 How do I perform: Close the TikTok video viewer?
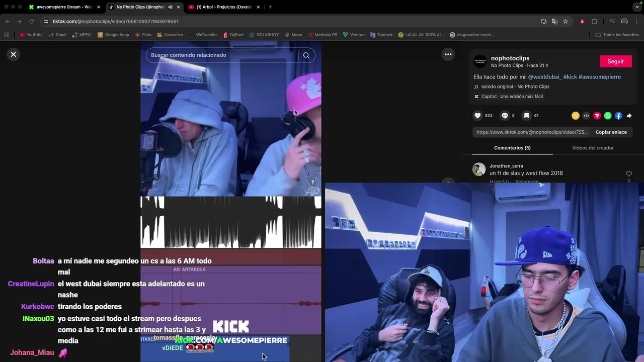14,54
